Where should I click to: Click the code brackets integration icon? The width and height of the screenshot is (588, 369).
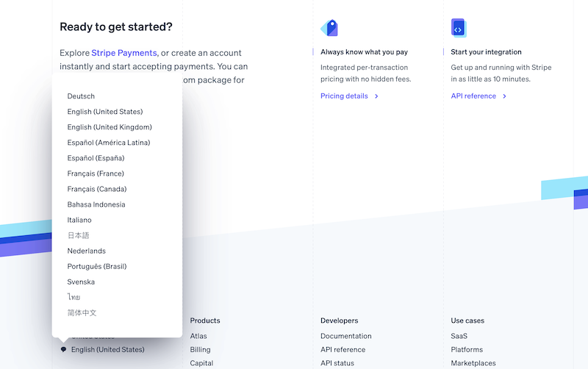coord(459,28)
